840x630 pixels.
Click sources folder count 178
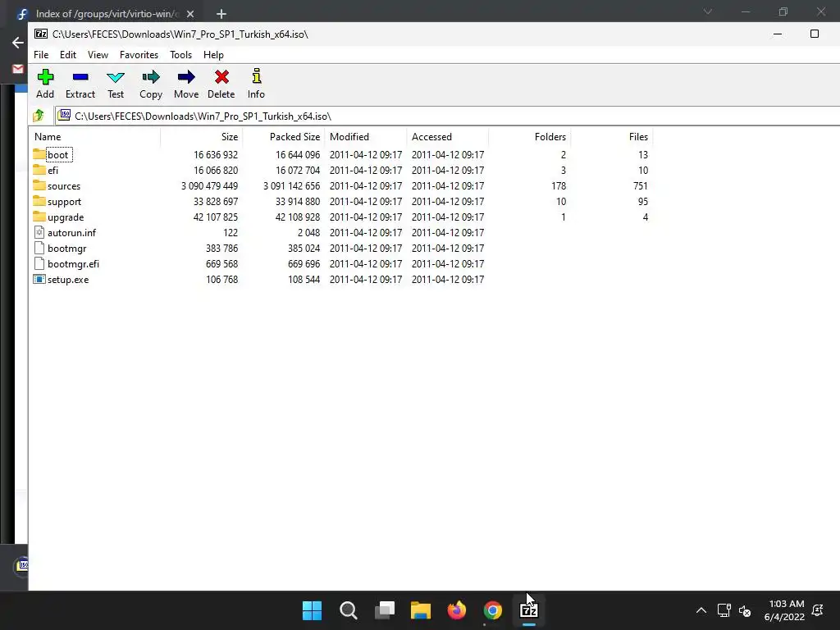559,186
